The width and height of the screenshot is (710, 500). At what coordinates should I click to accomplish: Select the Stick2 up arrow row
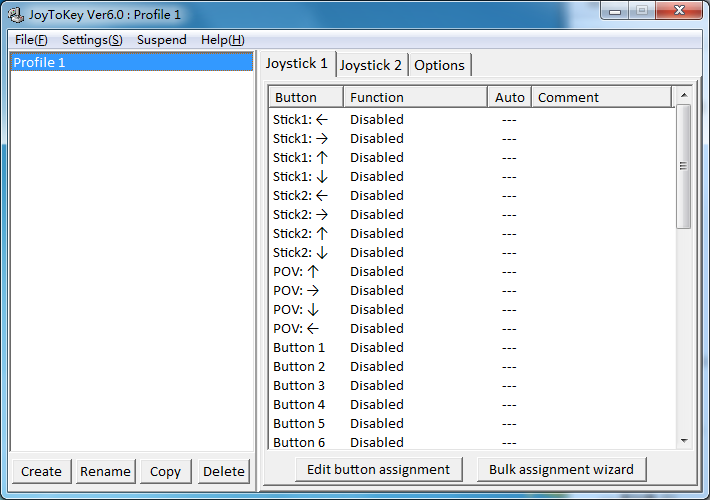[471, 234]
